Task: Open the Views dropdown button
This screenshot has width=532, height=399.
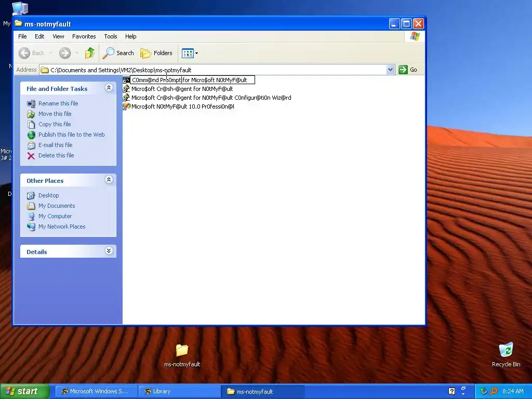Action: (190, 53)
